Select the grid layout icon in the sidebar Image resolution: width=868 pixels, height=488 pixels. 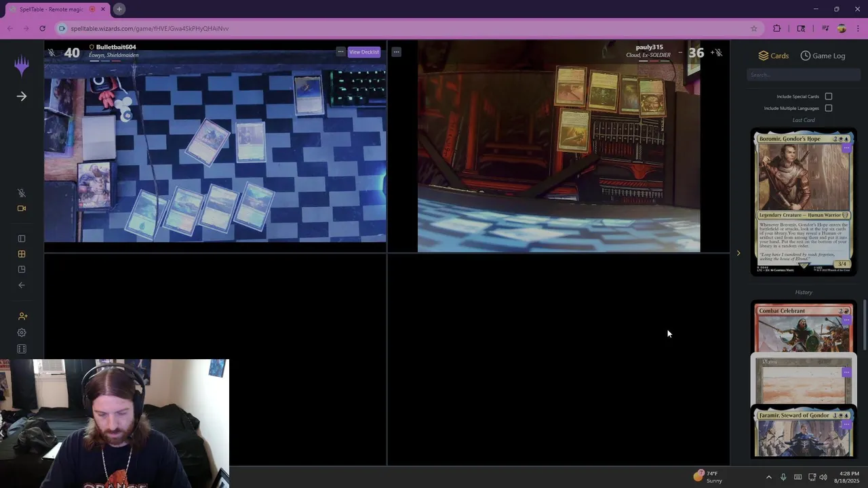coord(22,254)
